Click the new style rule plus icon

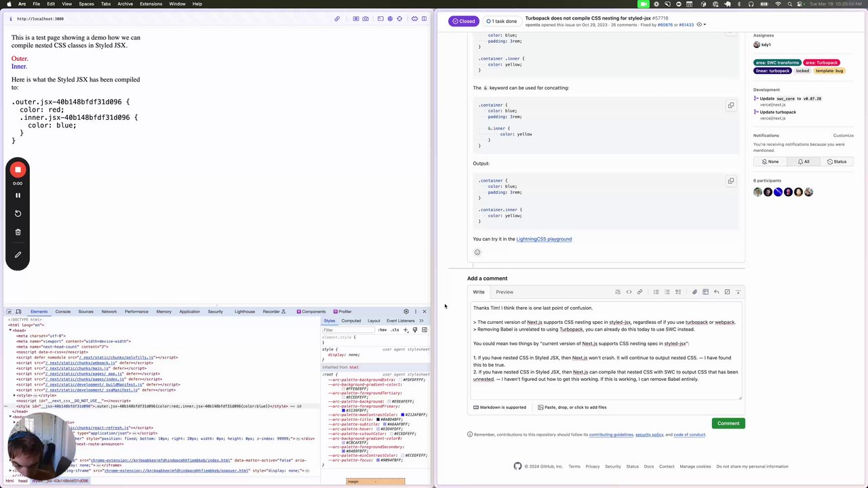tap(406, 330)
